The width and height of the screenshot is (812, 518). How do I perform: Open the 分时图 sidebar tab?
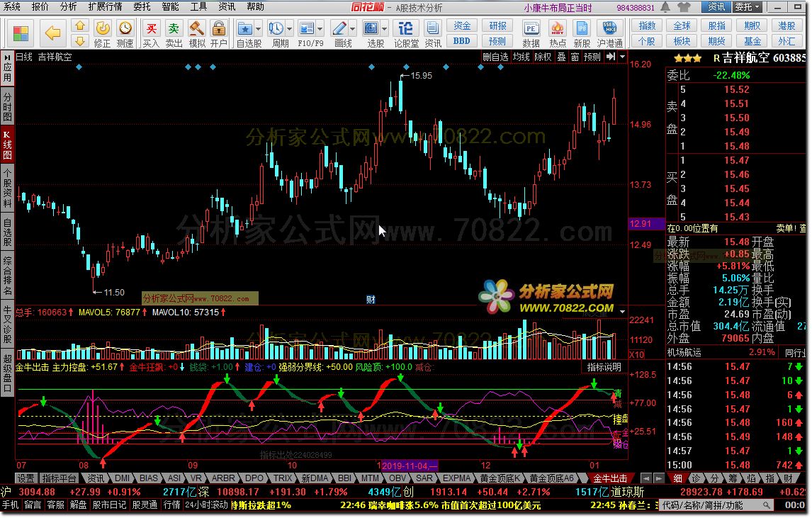point(7,106)
